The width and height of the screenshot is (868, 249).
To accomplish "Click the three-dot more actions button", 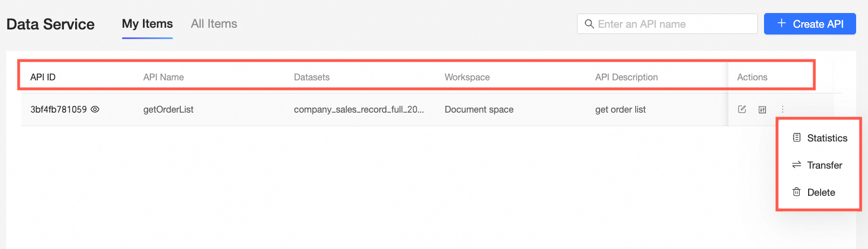I will click(x=783, y=110).
